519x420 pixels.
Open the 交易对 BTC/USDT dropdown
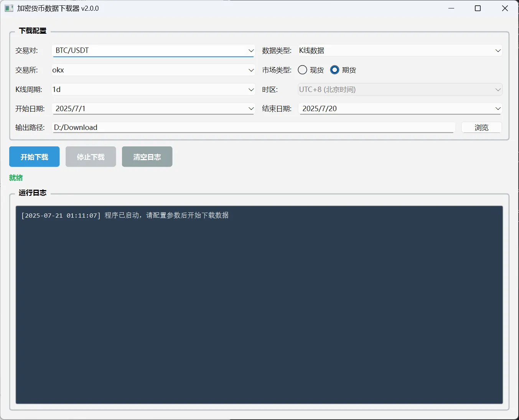pos(251,51)
